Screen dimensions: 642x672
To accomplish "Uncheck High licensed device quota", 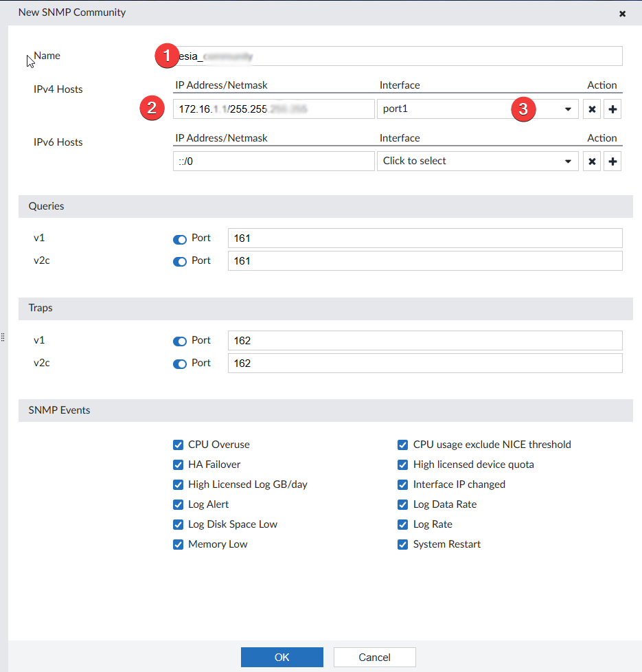I will pyautogui.click(x=402, y=464).
